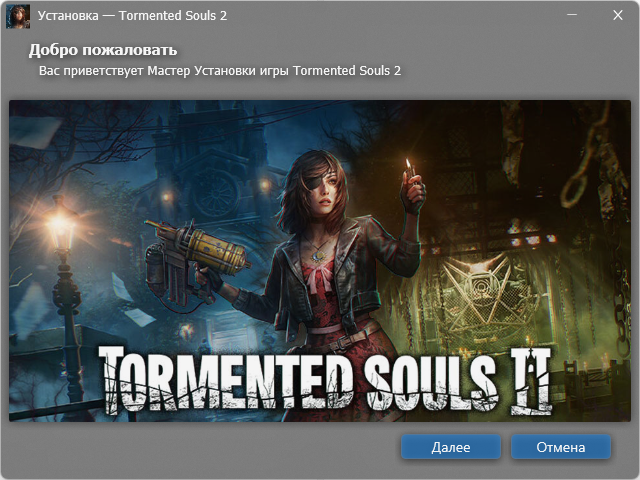Screen dimensions: 640x480
Task: Click the hanging noose in the artwork
Action: click(x=579, y=180)
